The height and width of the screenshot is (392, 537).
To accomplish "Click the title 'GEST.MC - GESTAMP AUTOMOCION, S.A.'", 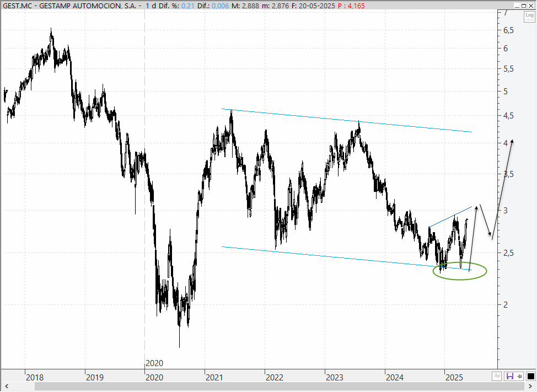I will tap(70, 6).
